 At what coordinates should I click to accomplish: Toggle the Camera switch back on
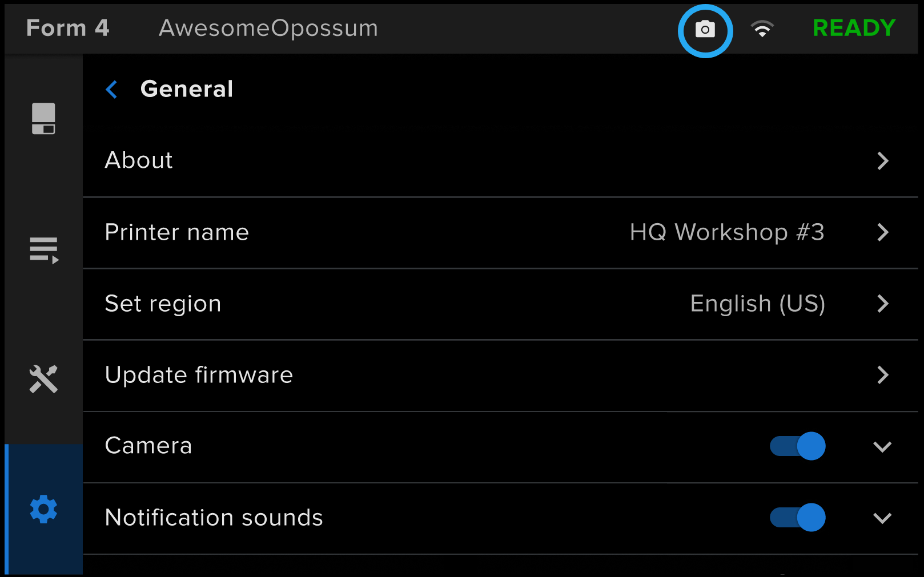point(797,446)
